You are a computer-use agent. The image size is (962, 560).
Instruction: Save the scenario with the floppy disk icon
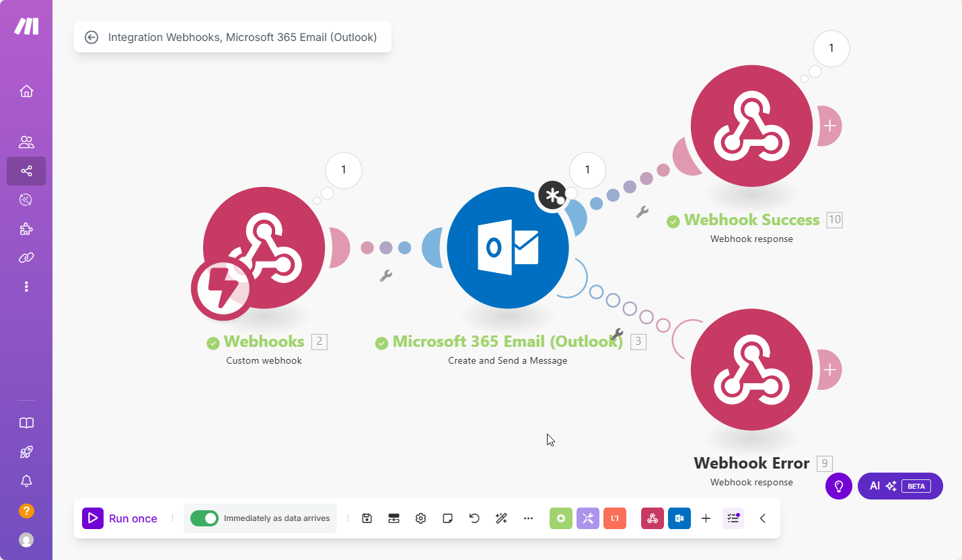pos(367,518)
